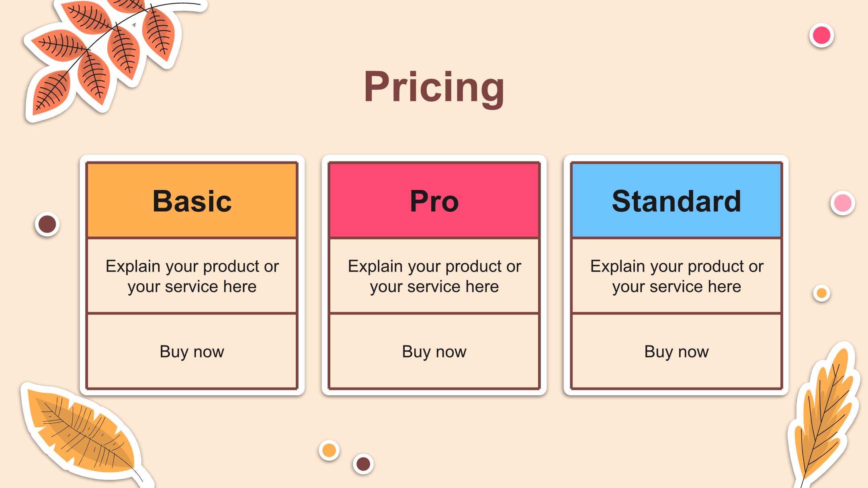Click the Pricing slide title
The height and width of the screenshot is (488, 868).
434,87
